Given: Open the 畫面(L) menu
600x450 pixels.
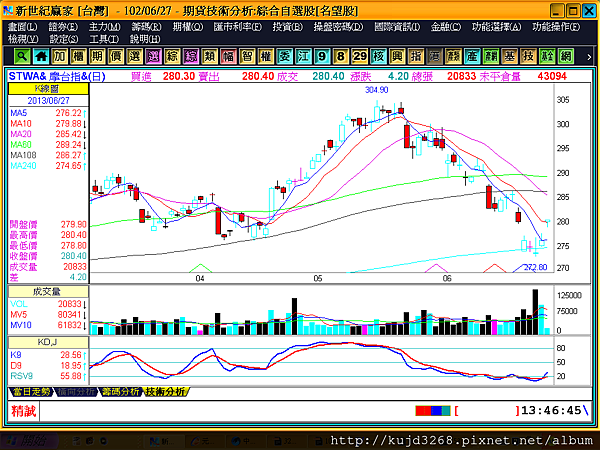Looking at the screenshot, I should pyautogui.click(x=23, y=27).
